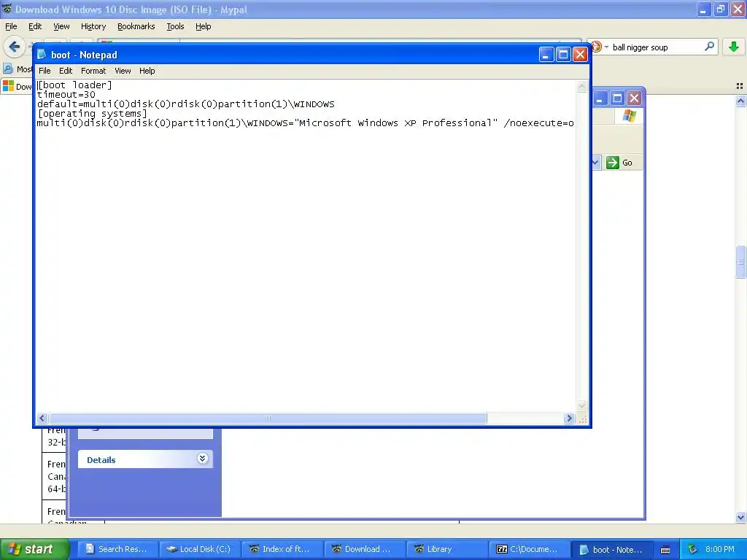Open Mypal Edit menu
Viewport: 747px width, 560px height.
[x=35, y=26]
